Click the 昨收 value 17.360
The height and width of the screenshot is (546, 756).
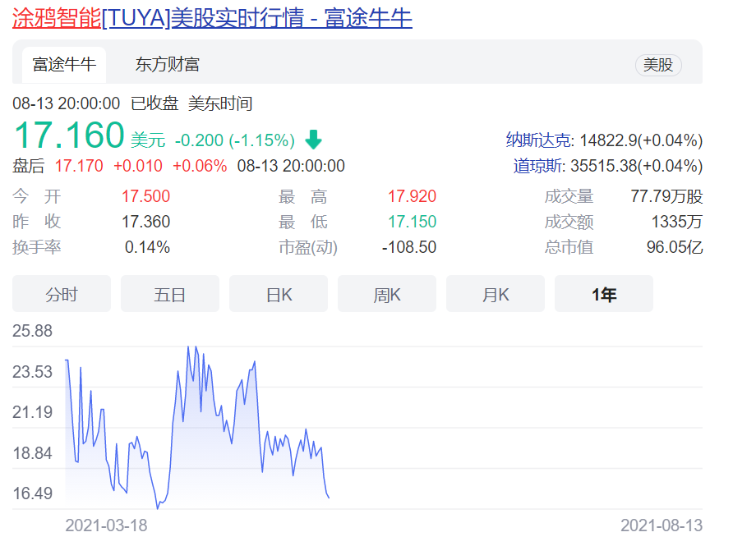(x=145, y=222)
